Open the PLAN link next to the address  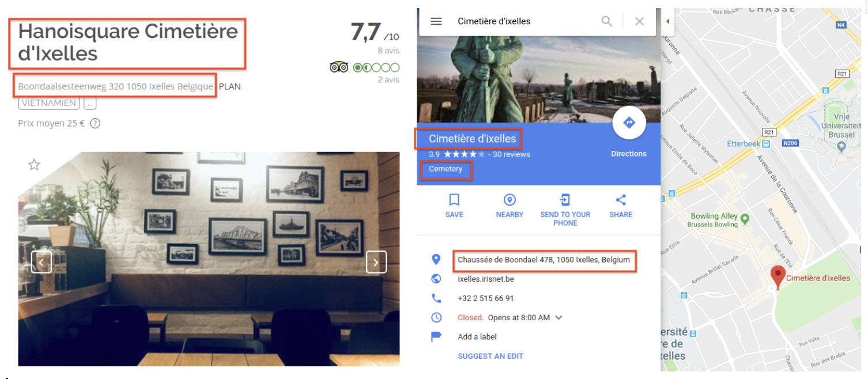point(230,86)
